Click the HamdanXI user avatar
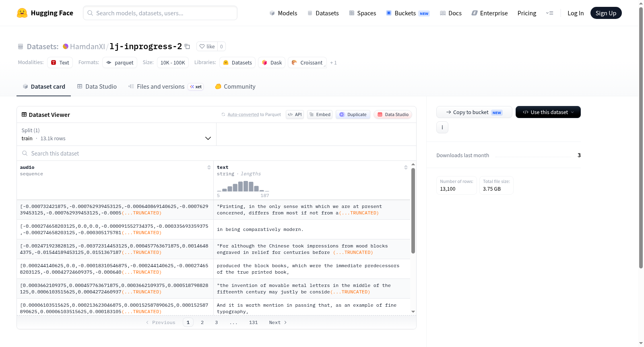This screenshot has height=347, width=644. tap(66, 46)
